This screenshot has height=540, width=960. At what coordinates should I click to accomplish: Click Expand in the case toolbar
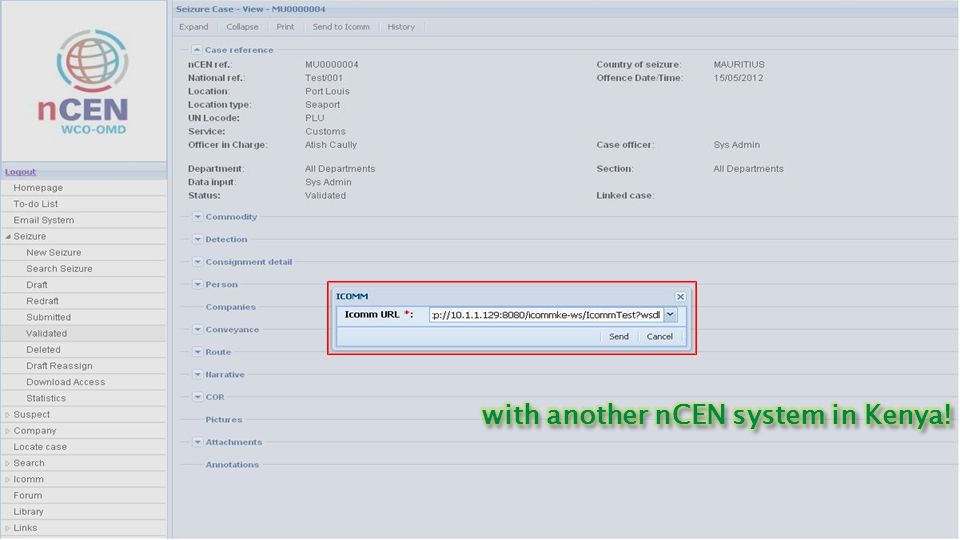(x=193, y=27)
